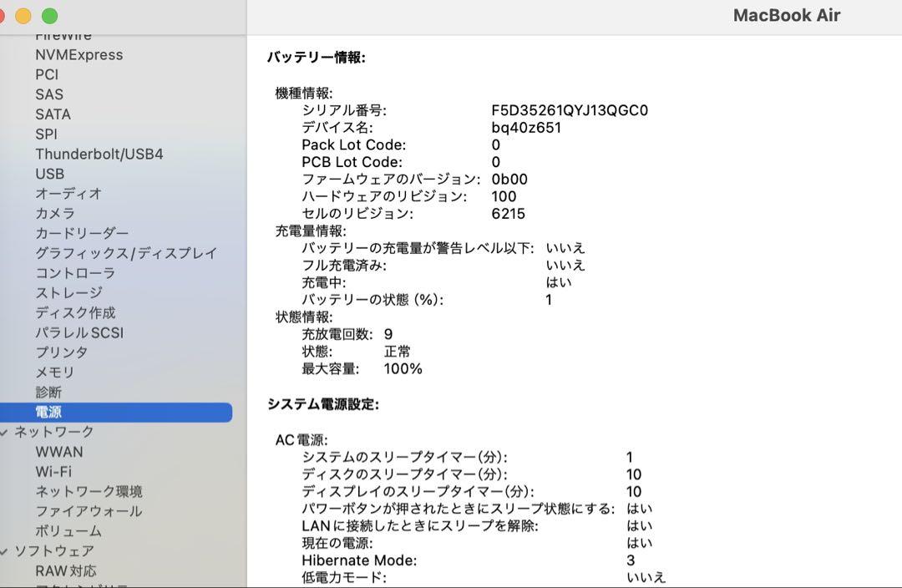Click the フル充電済み value いいえ

tap(565, 266)
